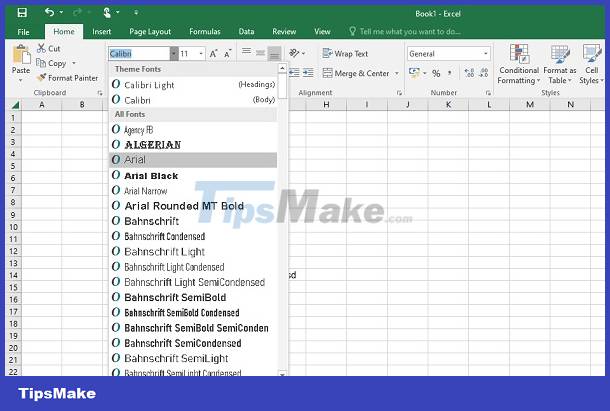610x411 pixels.
Task: Click the Cut button
Action: coord(49,49)
